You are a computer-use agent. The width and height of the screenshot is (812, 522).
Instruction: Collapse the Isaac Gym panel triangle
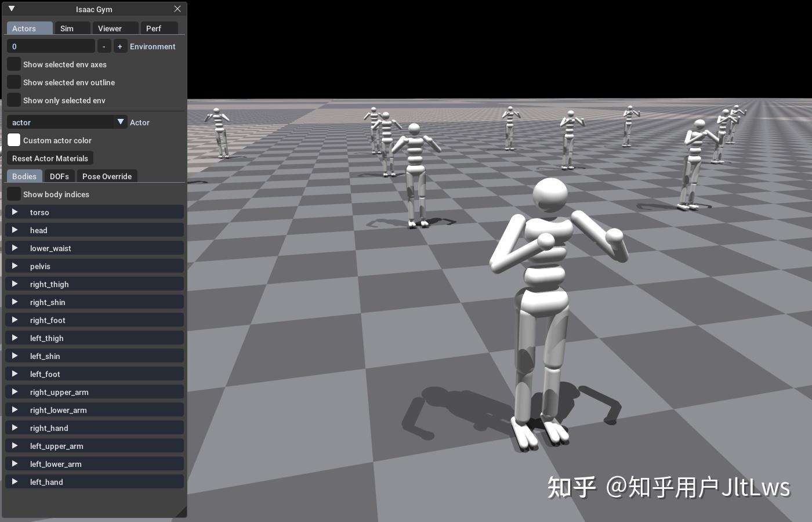tap(11, 9)
